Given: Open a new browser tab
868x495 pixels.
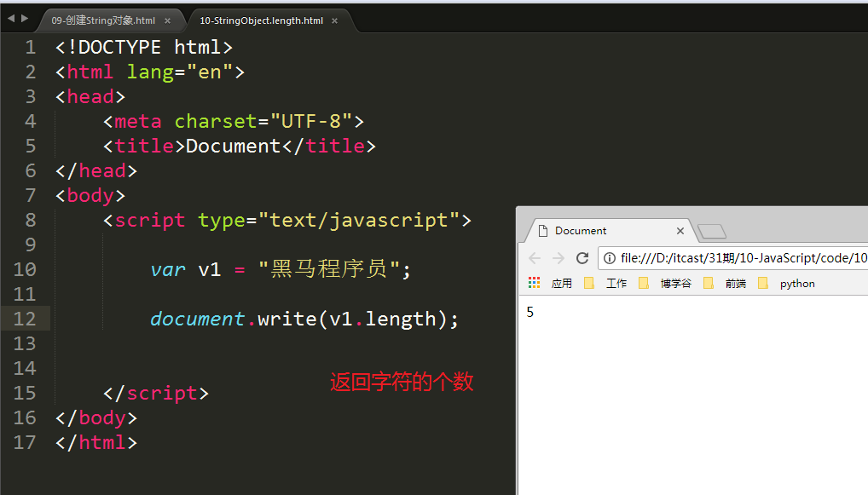Looking at the screenshot, I should (x=712, y=231).
